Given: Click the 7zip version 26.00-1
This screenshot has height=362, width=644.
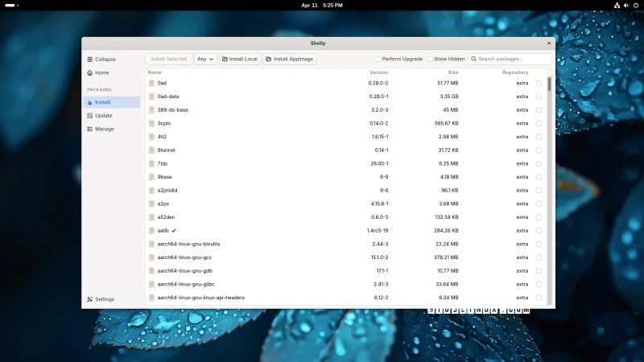Looking at the screenshot, I should (x=379, y=163).
